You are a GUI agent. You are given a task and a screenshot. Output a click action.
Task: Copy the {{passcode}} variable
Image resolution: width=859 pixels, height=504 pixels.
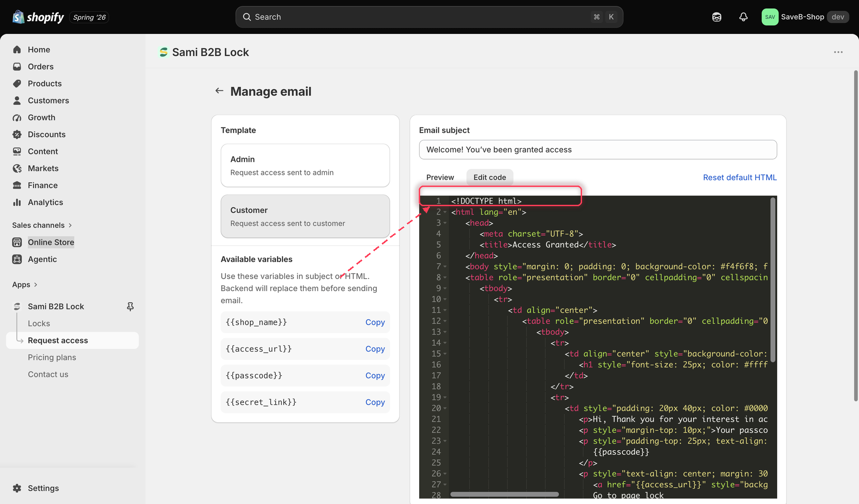375,376
